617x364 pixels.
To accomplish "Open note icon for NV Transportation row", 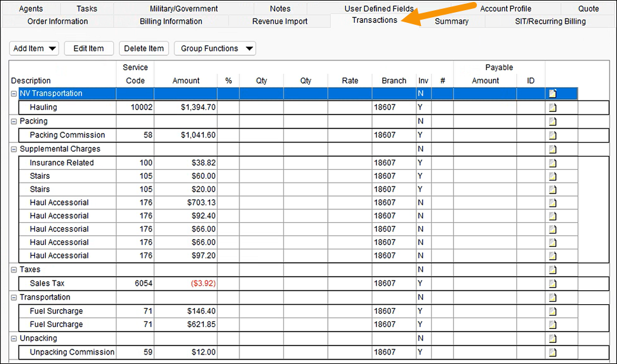I will [x=553, y=94].
